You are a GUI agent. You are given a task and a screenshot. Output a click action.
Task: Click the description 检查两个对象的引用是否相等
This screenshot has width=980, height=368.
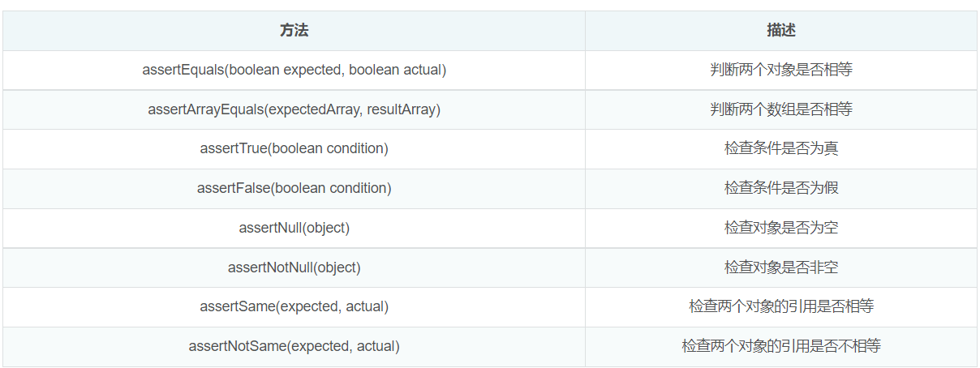[x=781, y=306]
